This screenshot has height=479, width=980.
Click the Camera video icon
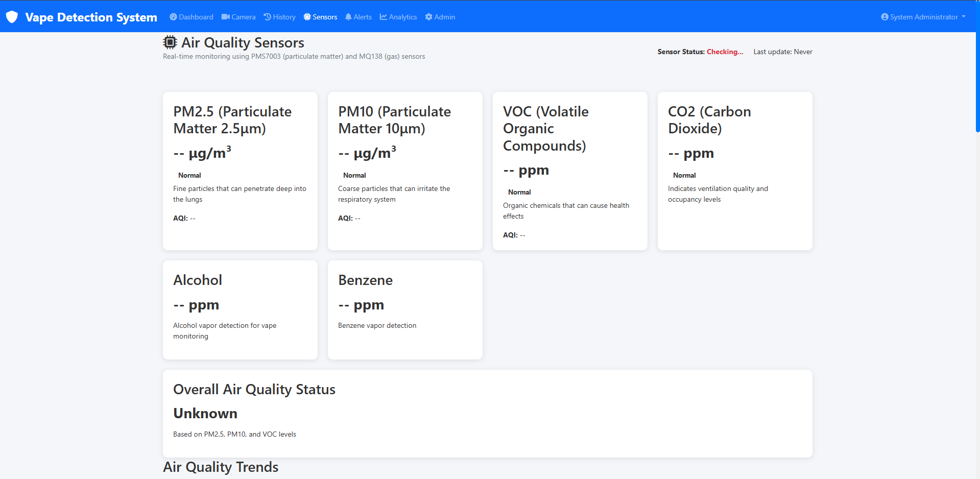coord(225,17)
